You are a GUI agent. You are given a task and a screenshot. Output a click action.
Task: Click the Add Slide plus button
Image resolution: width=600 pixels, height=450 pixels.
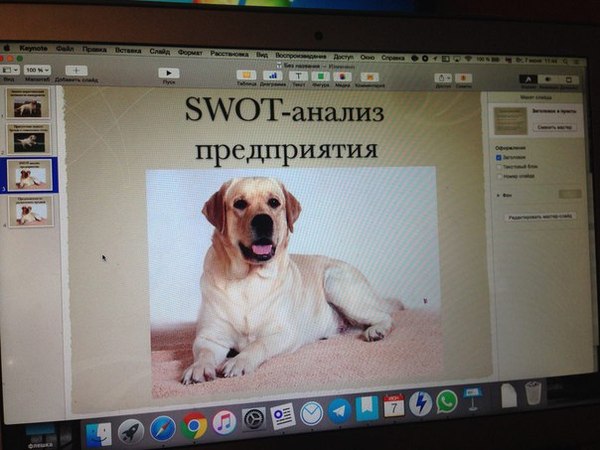point(76,70)
